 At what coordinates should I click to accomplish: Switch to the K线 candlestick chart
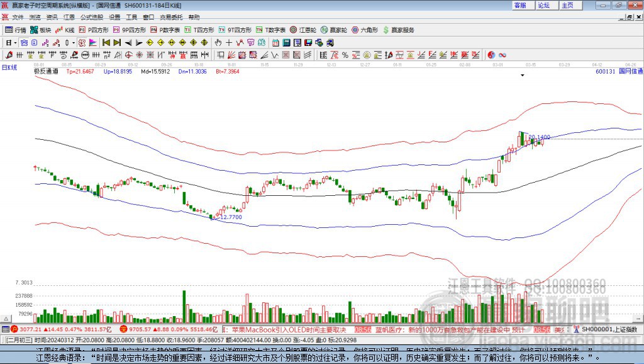tap(65, 30)
